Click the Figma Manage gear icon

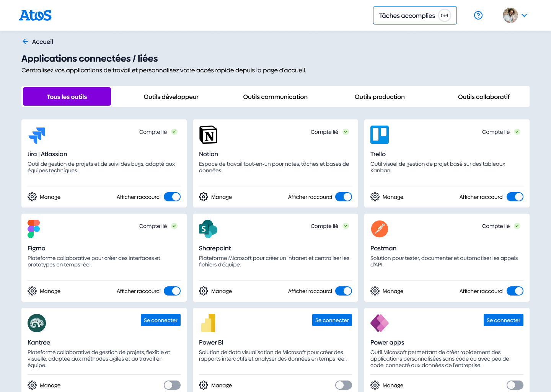(32, 291)
